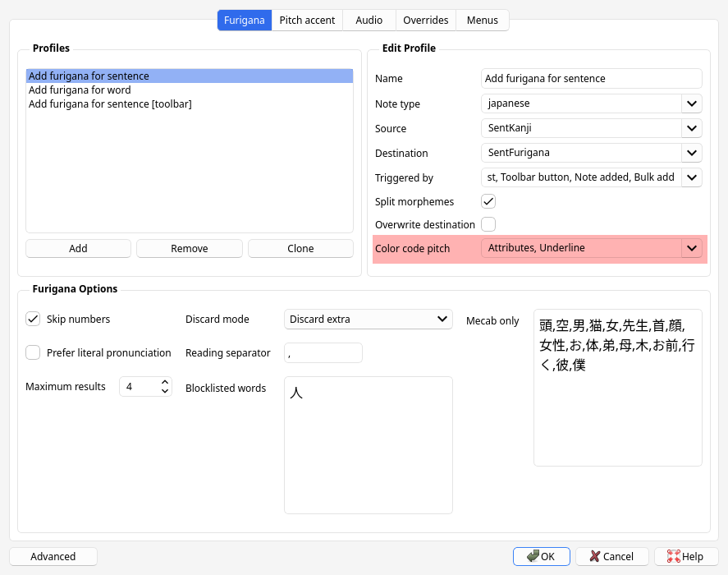Increase Maximum results with the up arrow
The height and width of the screenshot is (575, 728).
(x=165, y=382)
